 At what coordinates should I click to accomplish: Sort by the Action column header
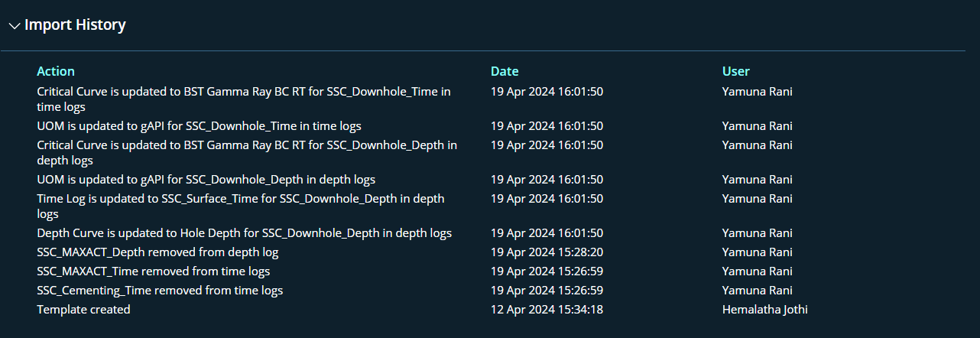pyautogui.click(x=56, y=71)
